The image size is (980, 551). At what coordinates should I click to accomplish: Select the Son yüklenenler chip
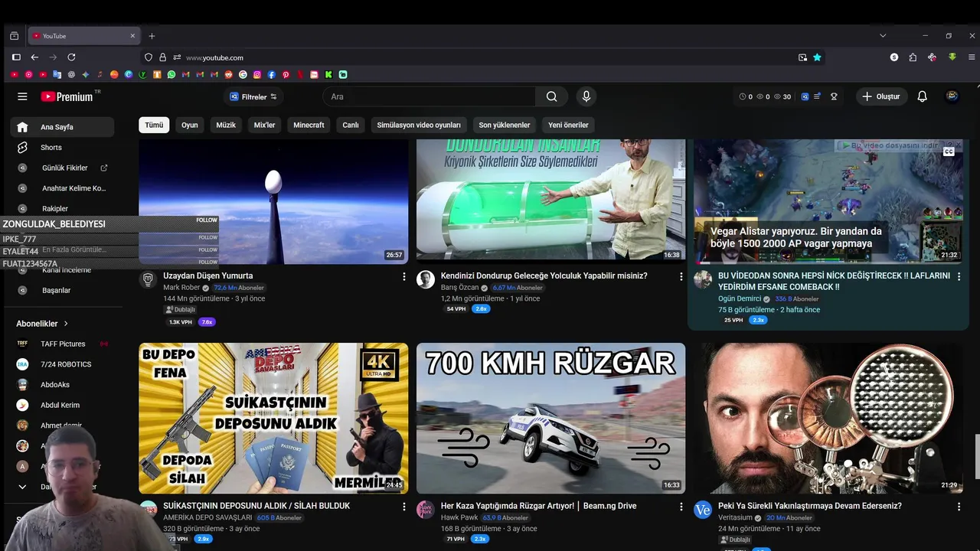point(505,125)
